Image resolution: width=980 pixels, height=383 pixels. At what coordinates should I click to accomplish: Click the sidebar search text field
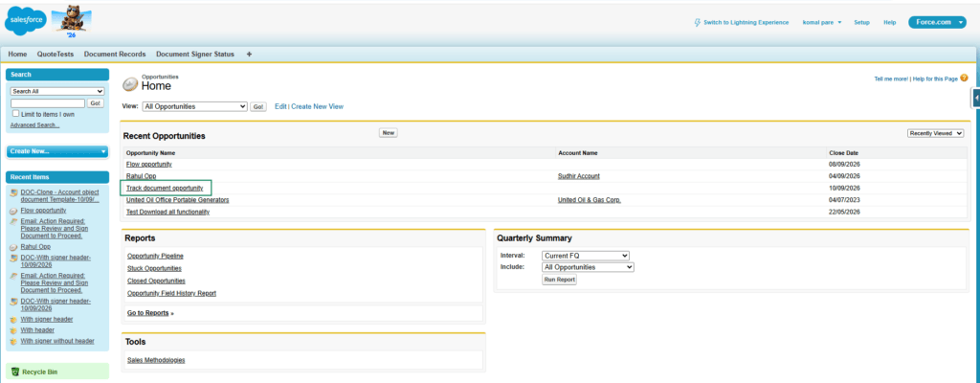tap(48, 102)
